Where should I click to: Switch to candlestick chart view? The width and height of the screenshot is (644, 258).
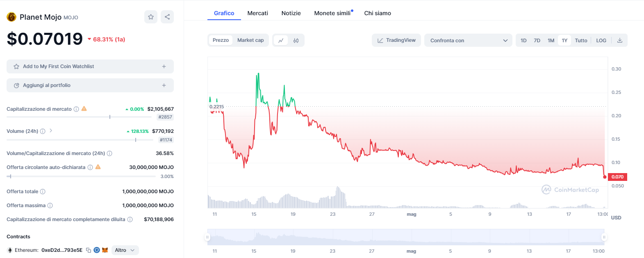tap(296, 41)
